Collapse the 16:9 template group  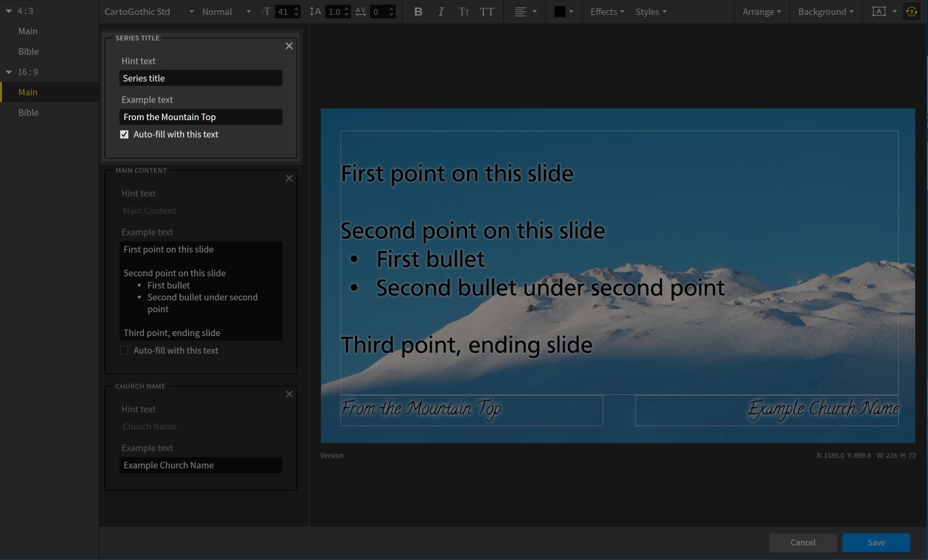pos(9,71)
